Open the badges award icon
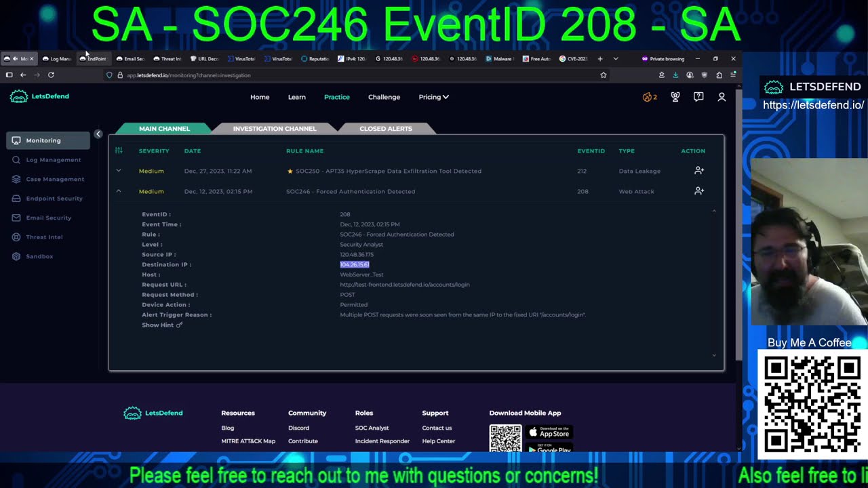The image size is (868, 488). tap(675, 97)
